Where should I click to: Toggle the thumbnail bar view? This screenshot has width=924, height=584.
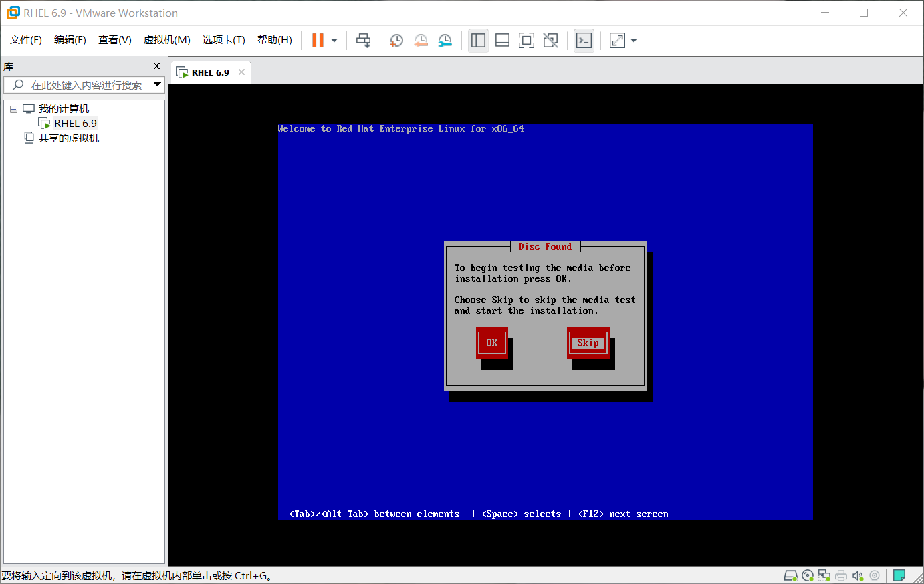tap(502, 41)
